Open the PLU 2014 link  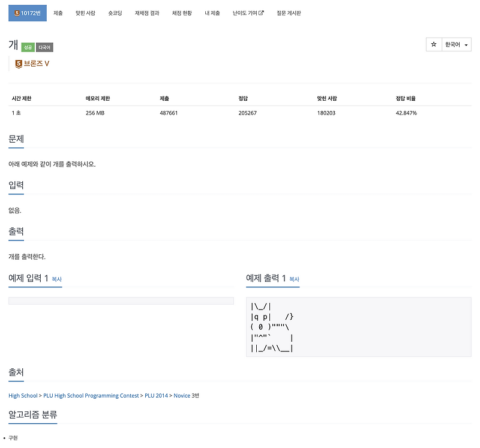click(x=156, y=395)
